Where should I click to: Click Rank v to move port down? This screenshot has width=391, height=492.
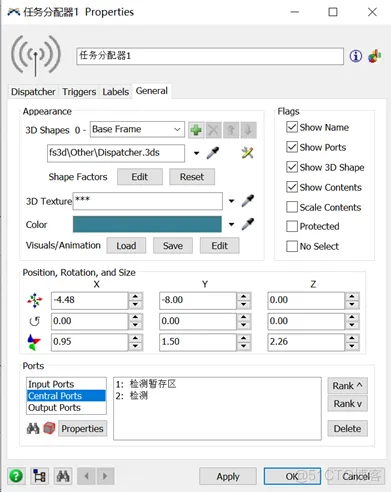pyautogui.click(x=347, y=404)
